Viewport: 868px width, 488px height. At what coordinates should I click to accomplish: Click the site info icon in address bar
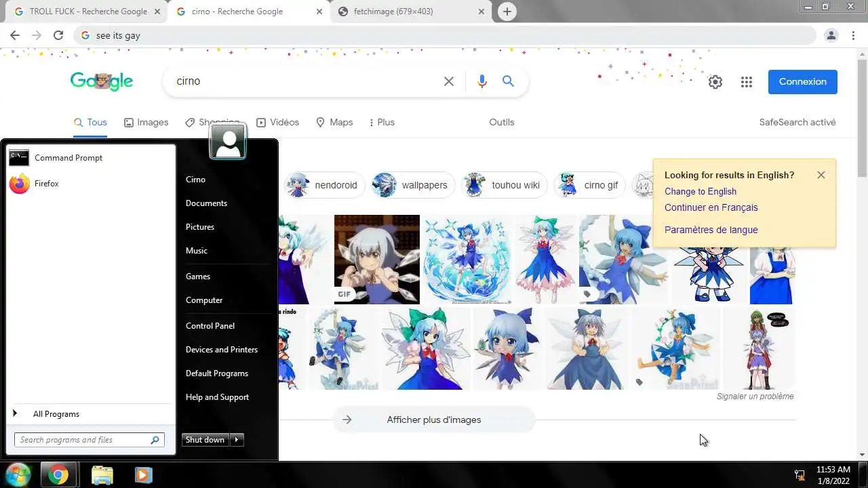pyautogui.click(x=85, y=35)
